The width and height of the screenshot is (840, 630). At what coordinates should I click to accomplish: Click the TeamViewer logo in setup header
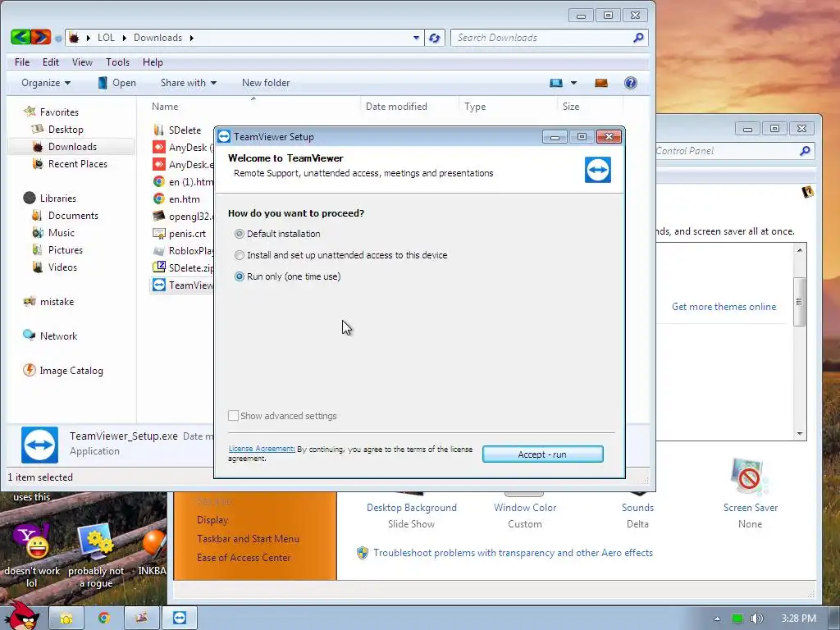[x=598, y=170]
